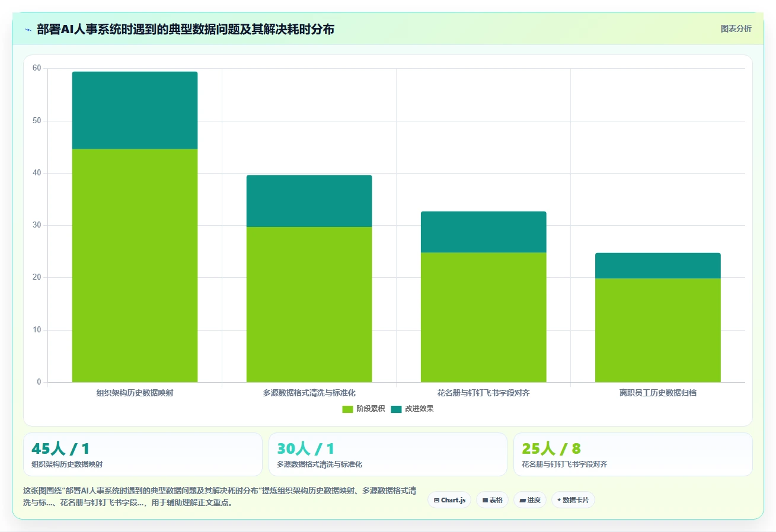This screenshot has height=532, width=776.
Task: Select the teal segment of 多源数据格式清洗与标准化 bar
Action: click(309, 201)
